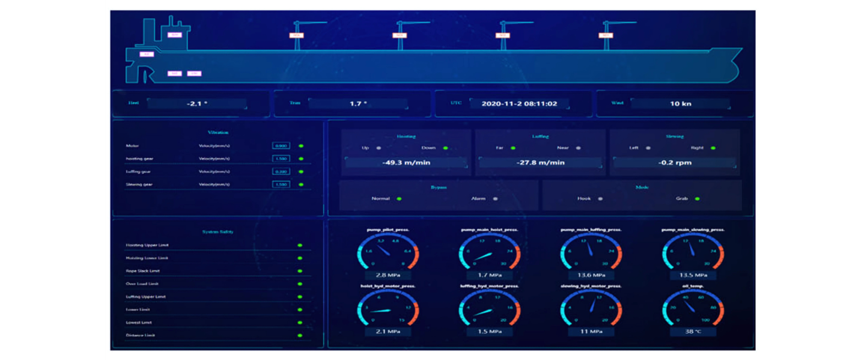Image resolution: width=868 pixels, height=360 pixels.
Task: Select the Hoisting Up indicator
Action: 379,148
